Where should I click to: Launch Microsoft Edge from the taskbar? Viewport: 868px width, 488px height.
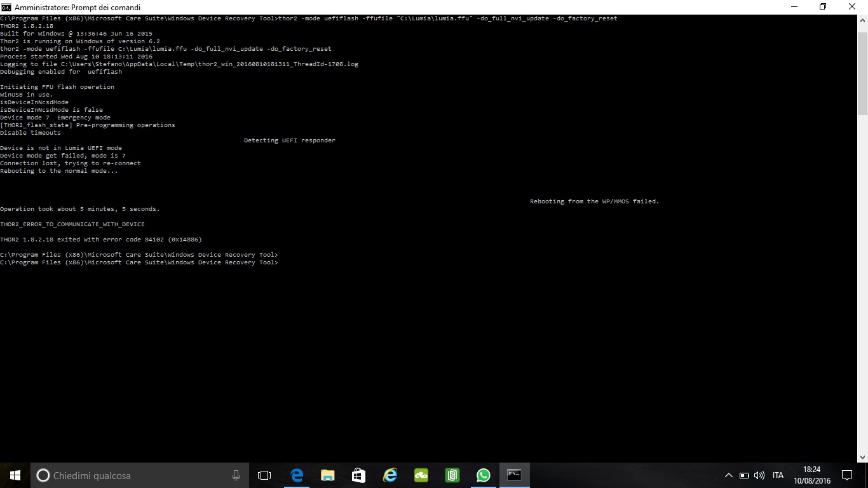tap(297, 475)
